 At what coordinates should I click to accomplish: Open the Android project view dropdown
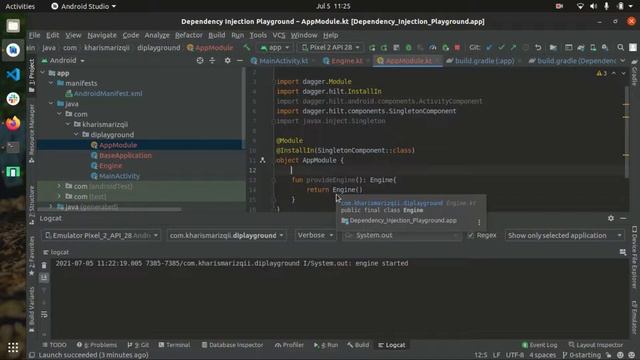click(63, 60)
